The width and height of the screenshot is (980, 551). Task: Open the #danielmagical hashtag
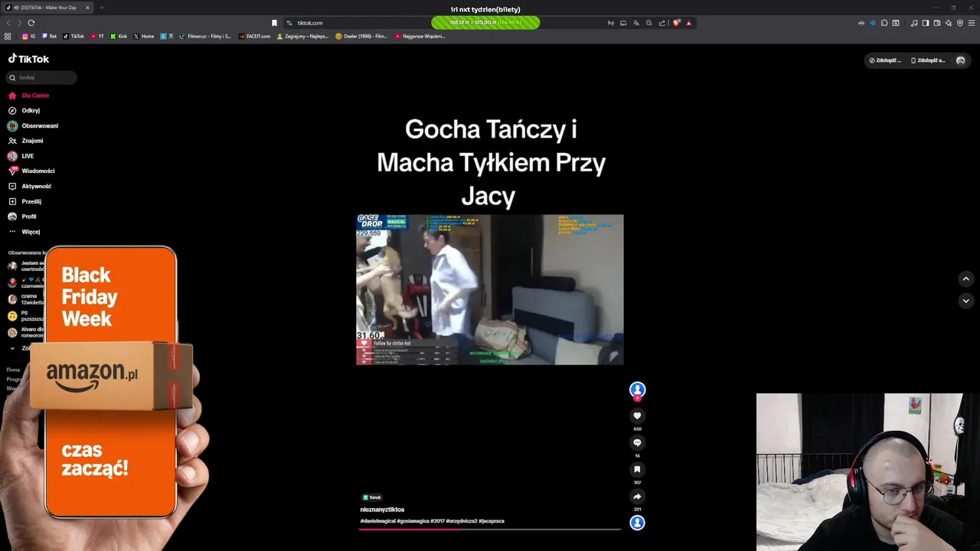377,521
